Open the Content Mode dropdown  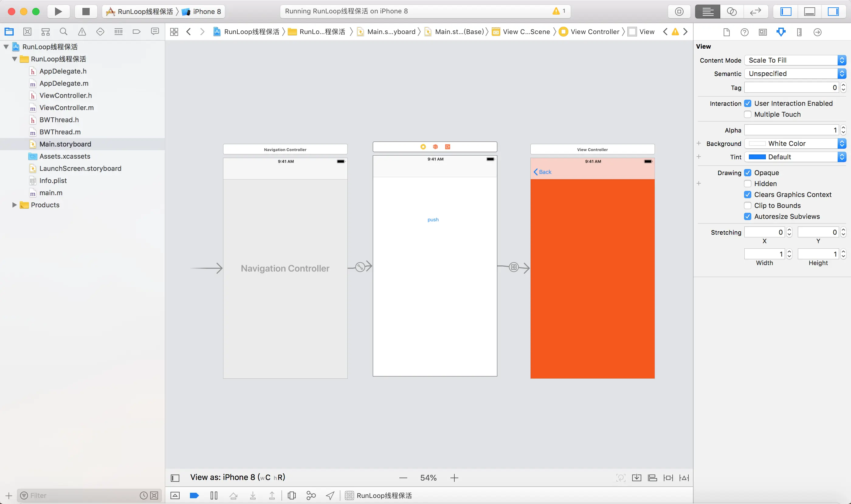(x=795, y=60)
